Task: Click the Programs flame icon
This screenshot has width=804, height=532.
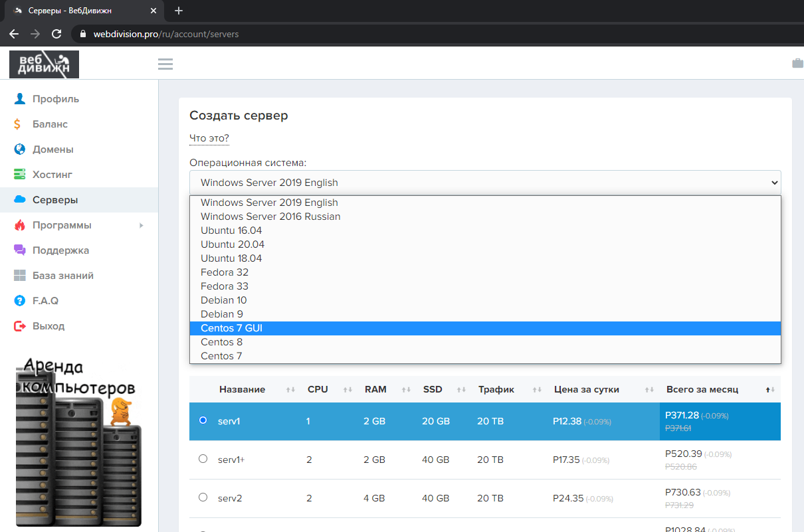Action: coord(20,225)
